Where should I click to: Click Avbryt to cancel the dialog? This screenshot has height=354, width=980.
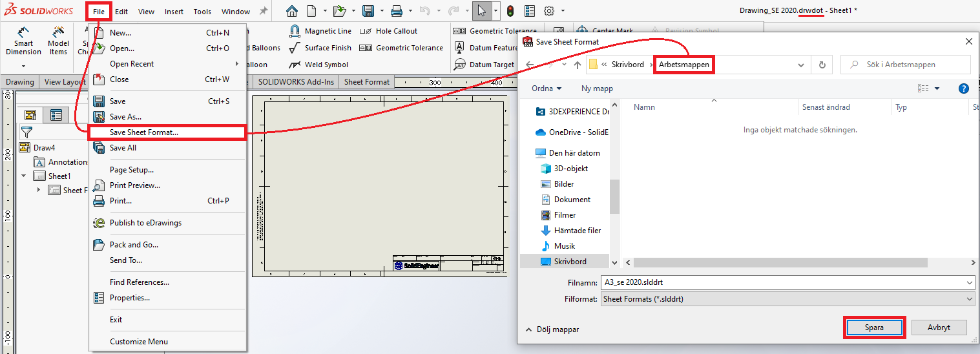click(939, 328)
